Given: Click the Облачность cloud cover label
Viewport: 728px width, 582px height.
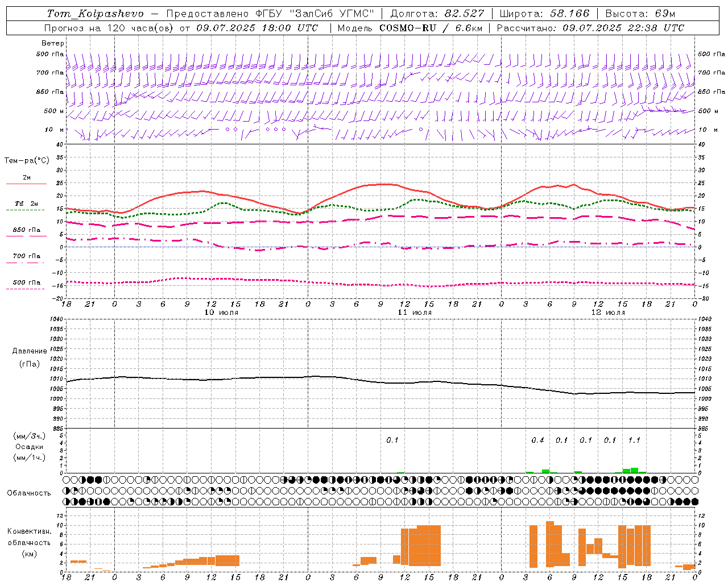Looking at the screenshot, I should click(29, 493).
